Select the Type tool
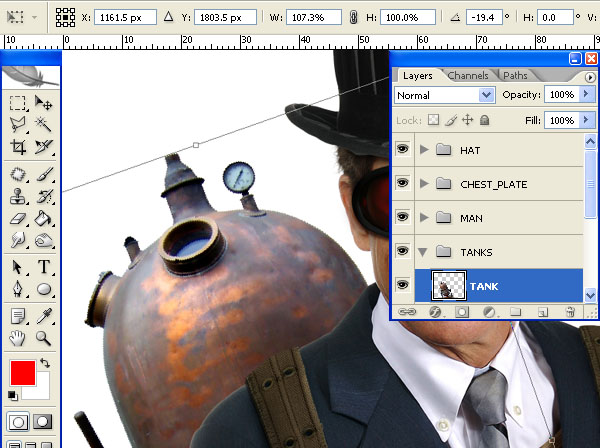Screen dimensions: 600x448 click(44, 266)
